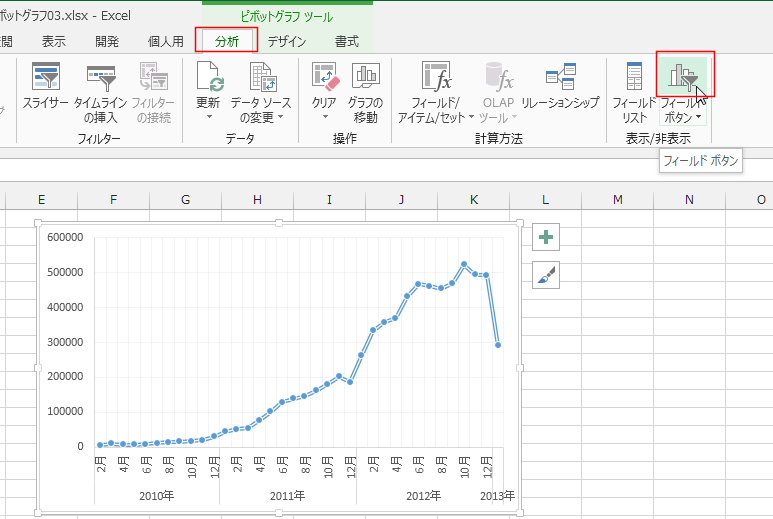Expand データソースの変更 dropdown arrow
This screenshot has height=519, width=773.
pos(281,117)
